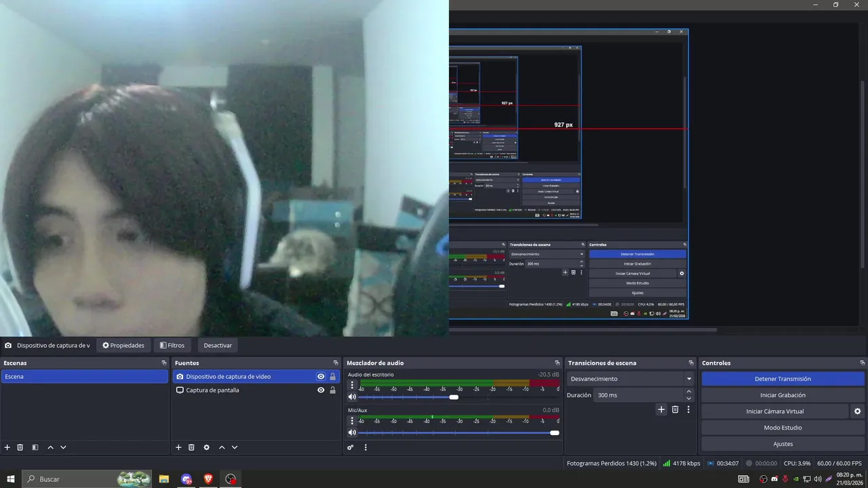Hide the Dispositivo de captura de video source

pyautogui.click(x=321, y=377)
